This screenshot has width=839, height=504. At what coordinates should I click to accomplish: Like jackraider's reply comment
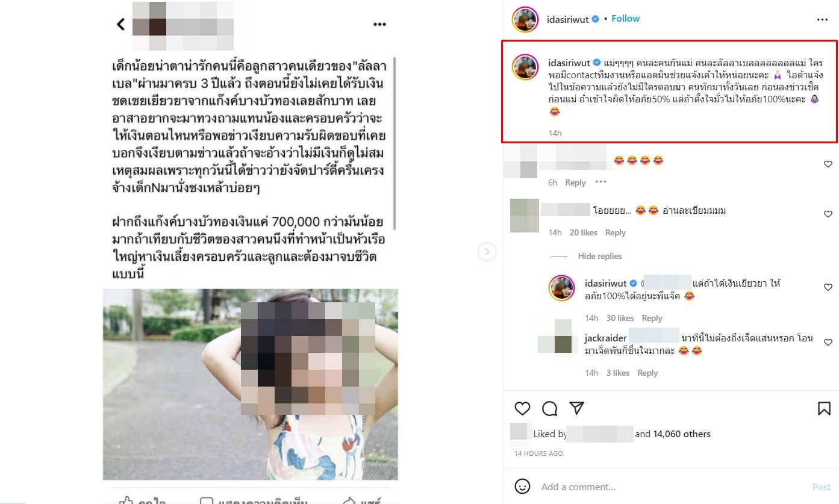point(828,343)
